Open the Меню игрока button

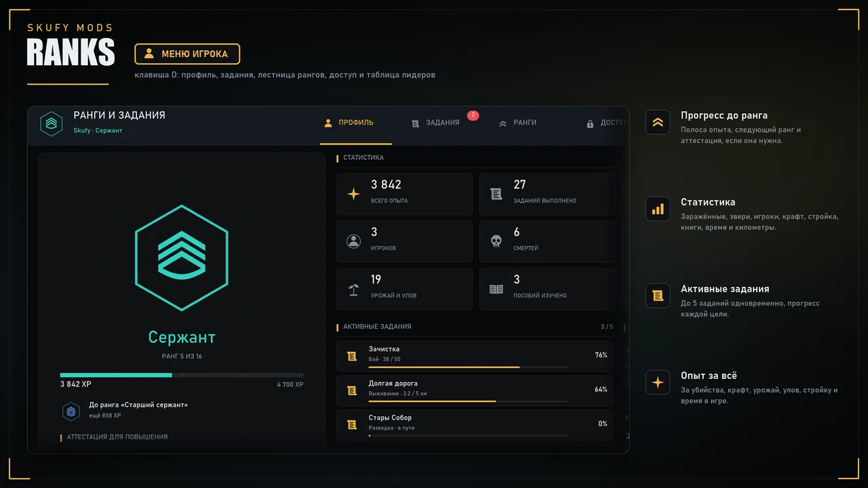[x=187, y=54]
